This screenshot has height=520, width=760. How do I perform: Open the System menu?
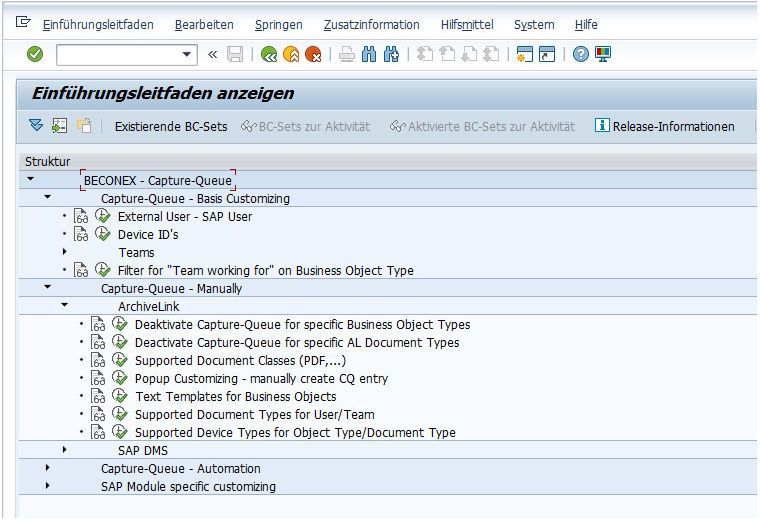534,25
